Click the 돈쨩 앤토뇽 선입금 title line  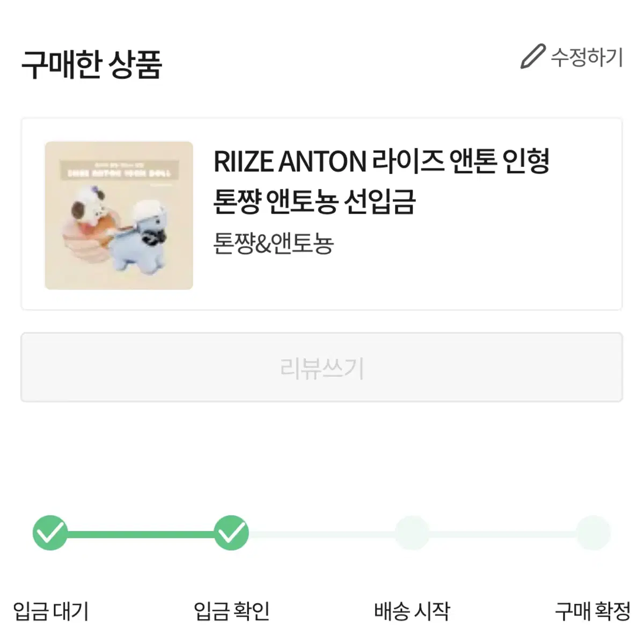(x=314, y=202)
